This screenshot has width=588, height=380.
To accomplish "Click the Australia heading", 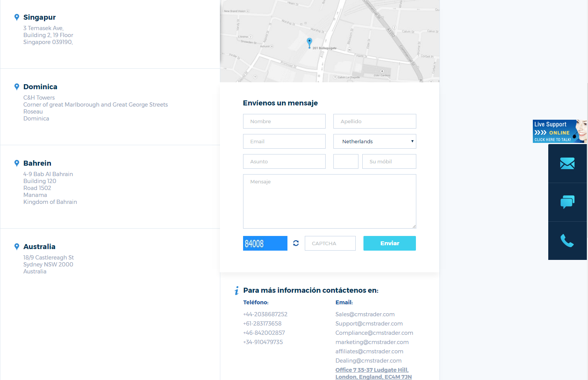I will [x=39, y=247].
